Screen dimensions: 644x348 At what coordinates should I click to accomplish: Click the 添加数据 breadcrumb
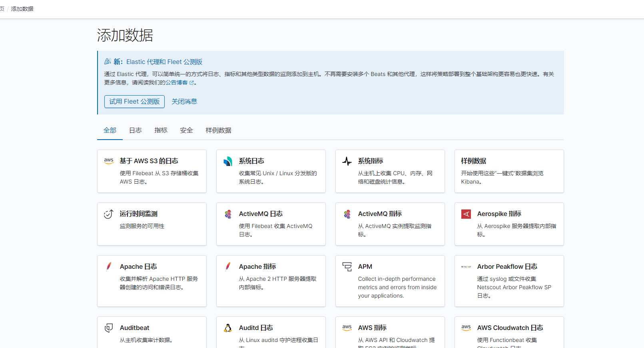coord(22,9)
